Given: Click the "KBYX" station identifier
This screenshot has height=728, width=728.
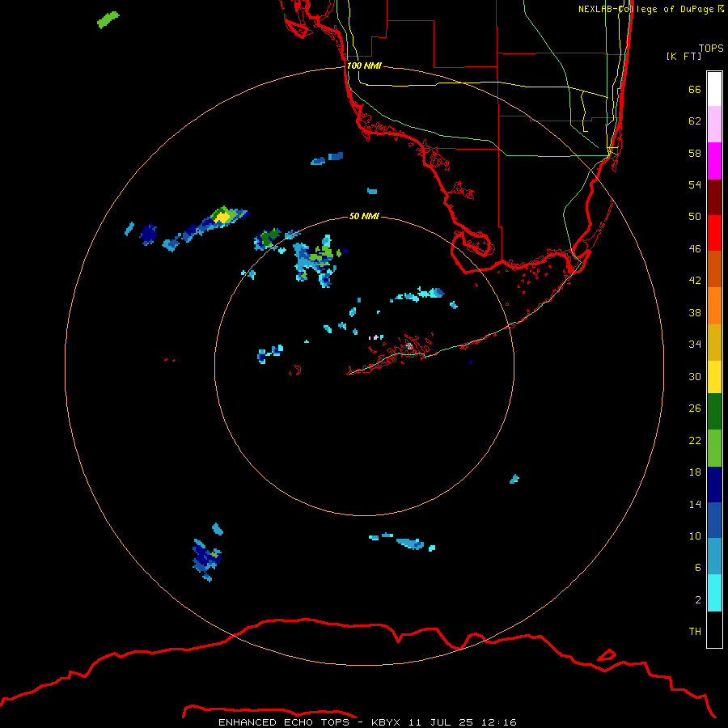Looking at the screenshot, I should click(386, 722).
